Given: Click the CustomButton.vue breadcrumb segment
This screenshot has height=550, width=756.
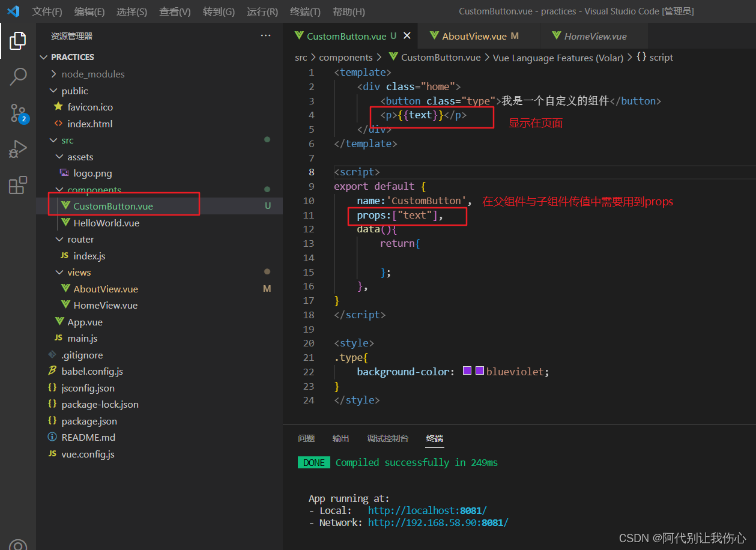Looking at the screenshot, I should pos(441,57).
